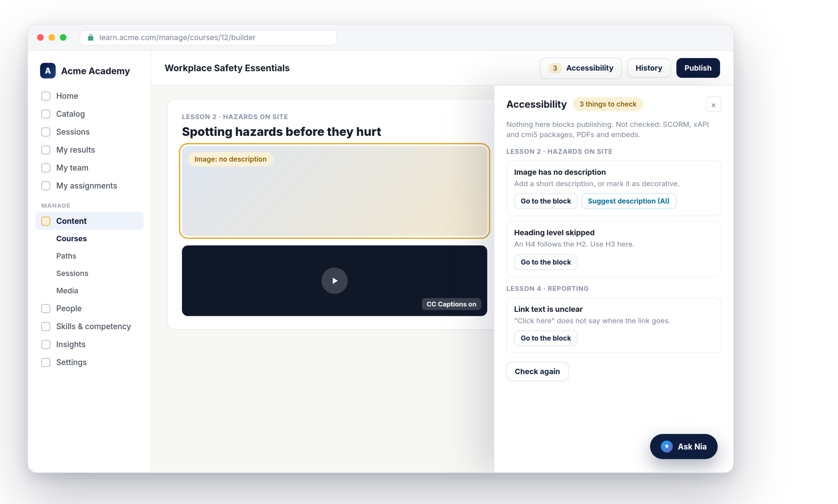This screenshot has width=838, height=504.
Task: Click the '3 things to check' badge
Action: click(x=608, y=104)
